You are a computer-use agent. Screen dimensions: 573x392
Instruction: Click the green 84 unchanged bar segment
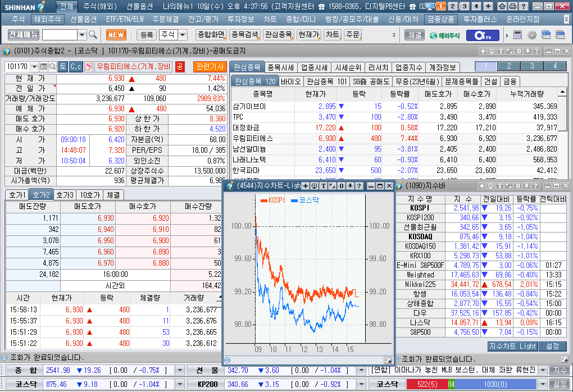(451, 384)
